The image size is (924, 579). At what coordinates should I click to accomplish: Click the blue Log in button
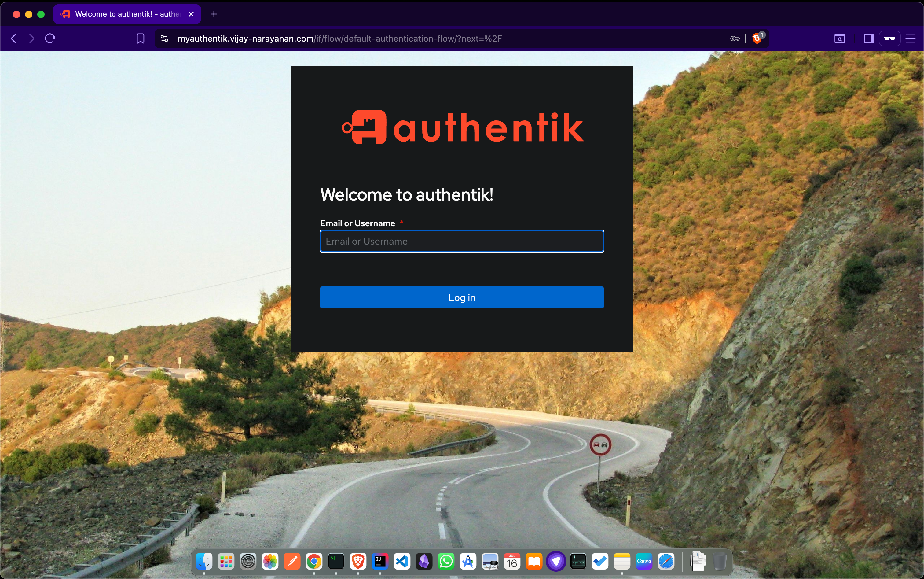[462, 297]
